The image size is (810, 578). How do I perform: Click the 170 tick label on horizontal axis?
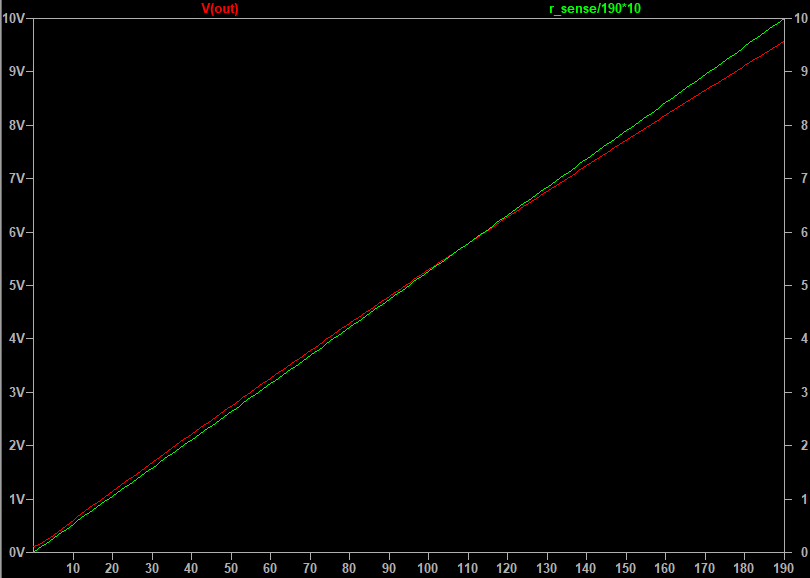coord(705,569)
